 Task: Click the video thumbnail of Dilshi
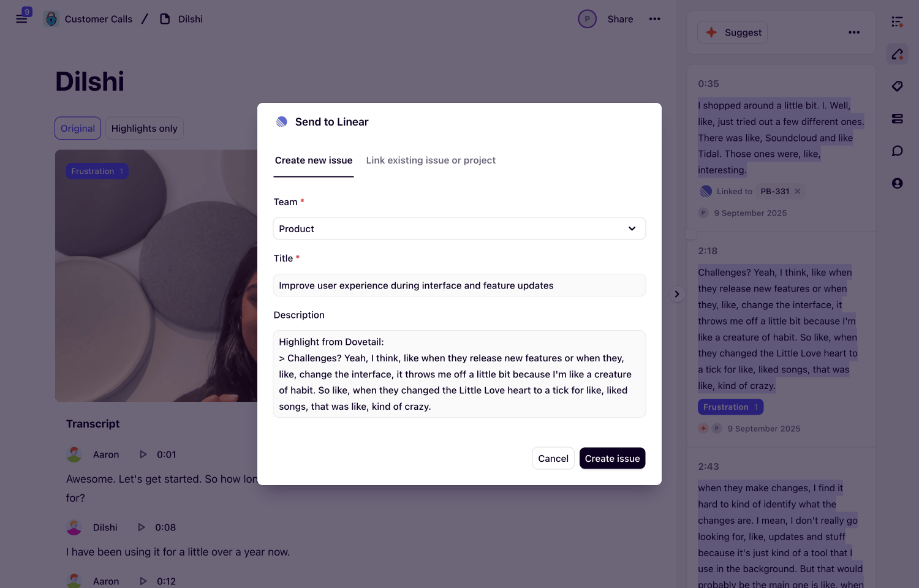click(156, 276)
